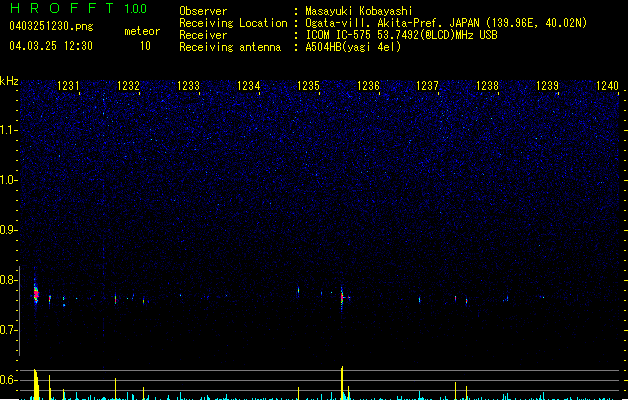Click the 1237 time axis marker
The height and width of the screenshot is (400, 629).
tap(428, 86)
